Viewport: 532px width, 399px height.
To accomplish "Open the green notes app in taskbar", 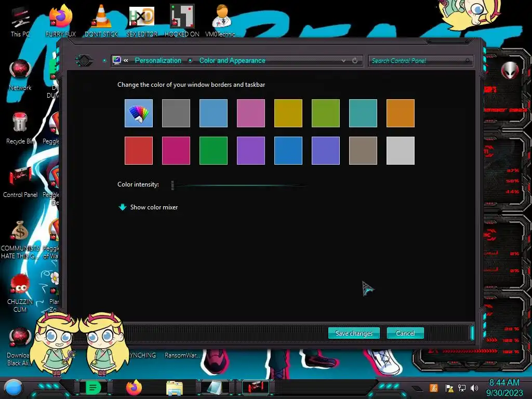I will coord(94,388).
